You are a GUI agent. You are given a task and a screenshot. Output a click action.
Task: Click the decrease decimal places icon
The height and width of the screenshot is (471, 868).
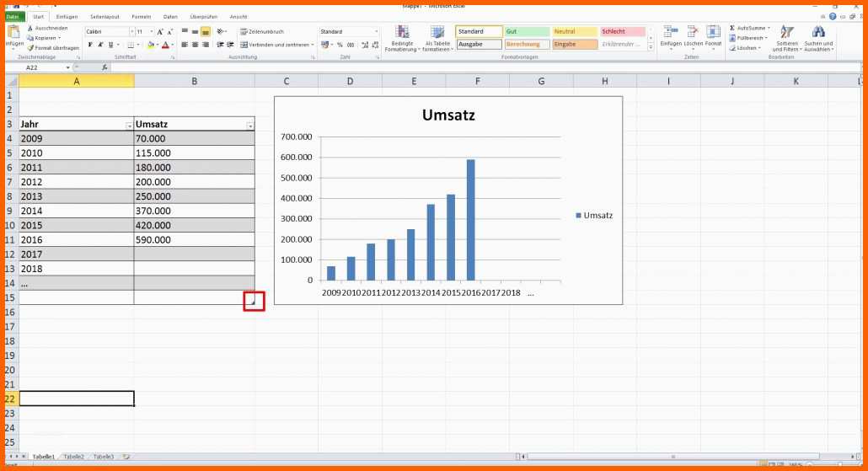click(x=375, y=45)
